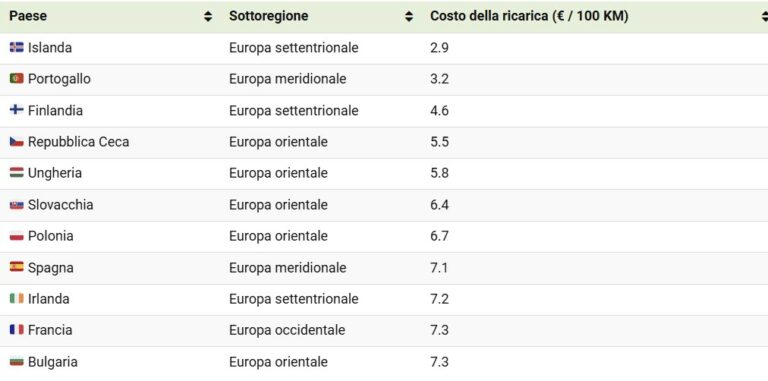This screenshot has height=381, width=768.
Task: Click the Costo della ricarica header text
Action: click(529, 16)
